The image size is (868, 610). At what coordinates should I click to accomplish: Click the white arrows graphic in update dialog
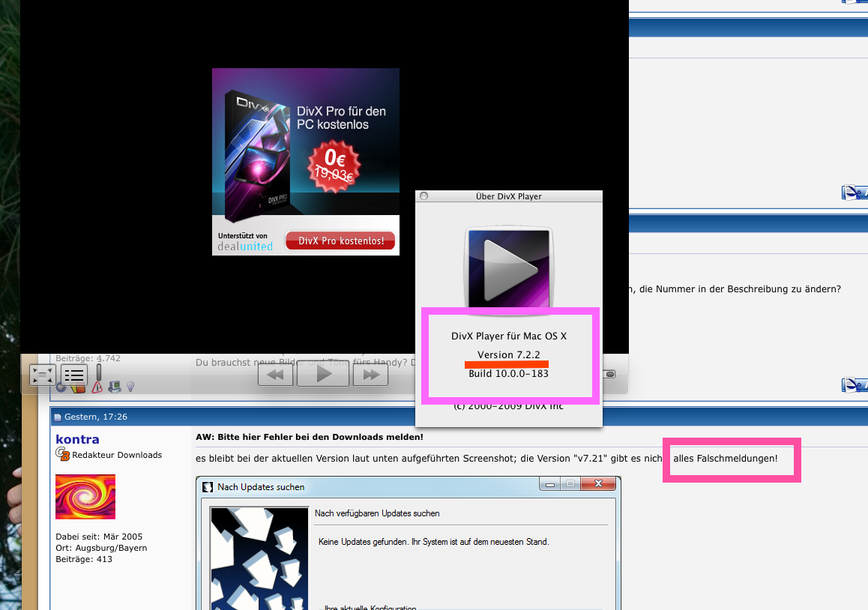[x=259, y=558]
